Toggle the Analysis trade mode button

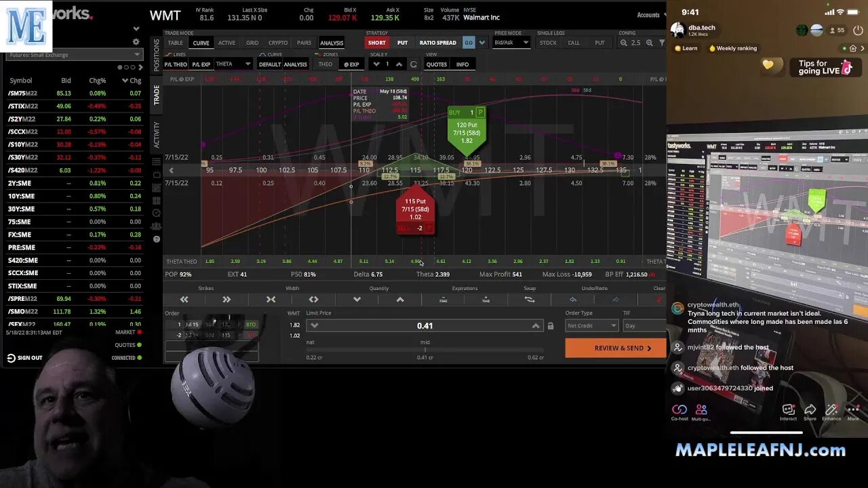pos(331,43)
